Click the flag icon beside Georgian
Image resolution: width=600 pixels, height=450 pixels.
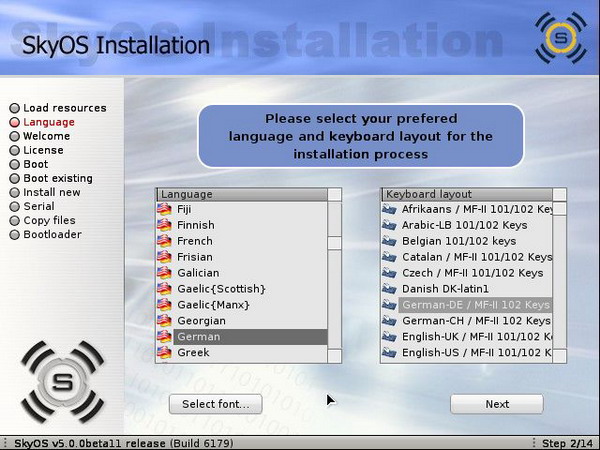(164, 321)
